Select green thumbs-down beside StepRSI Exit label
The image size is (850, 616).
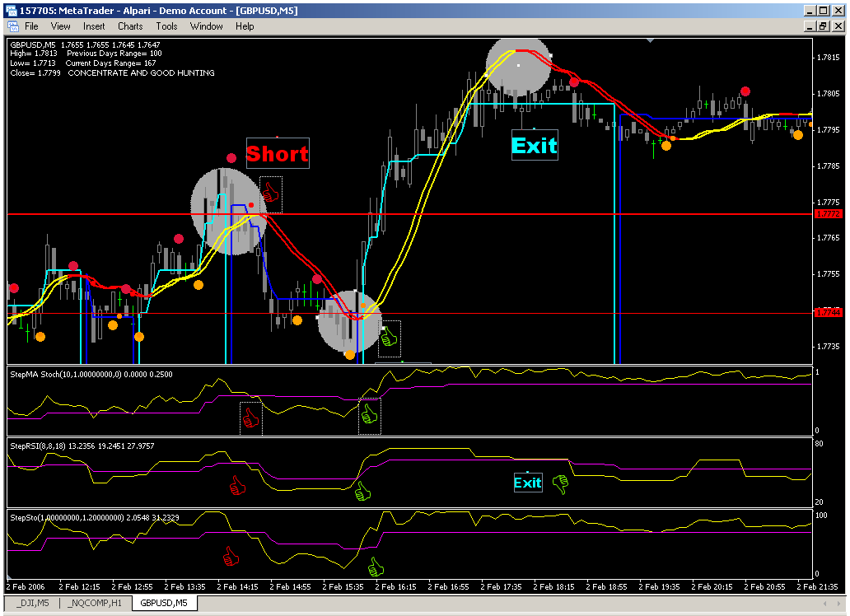tap(561, 483)
